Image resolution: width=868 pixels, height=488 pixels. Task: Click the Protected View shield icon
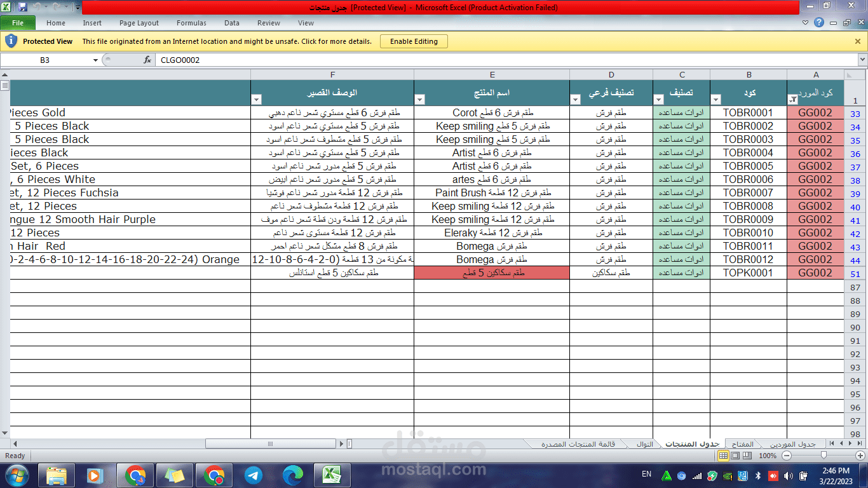(11, 41)
